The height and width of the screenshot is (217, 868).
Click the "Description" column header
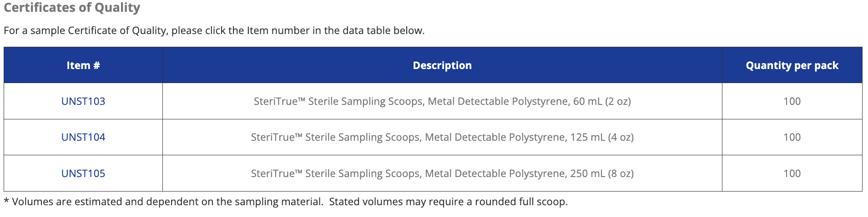click(x=442, y=65)
